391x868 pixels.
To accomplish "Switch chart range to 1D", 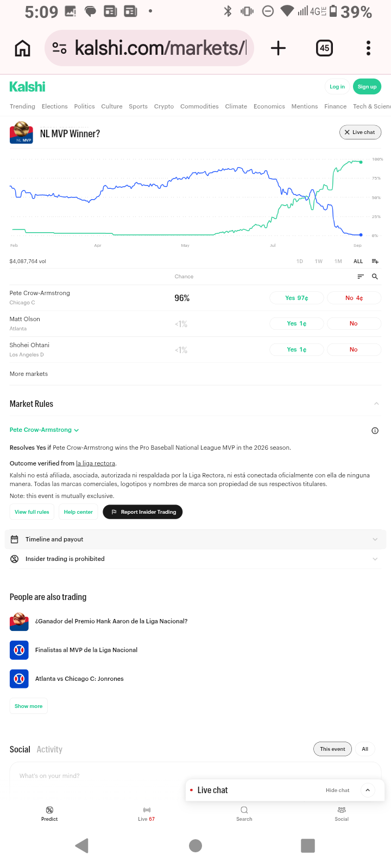I will 300,261.
